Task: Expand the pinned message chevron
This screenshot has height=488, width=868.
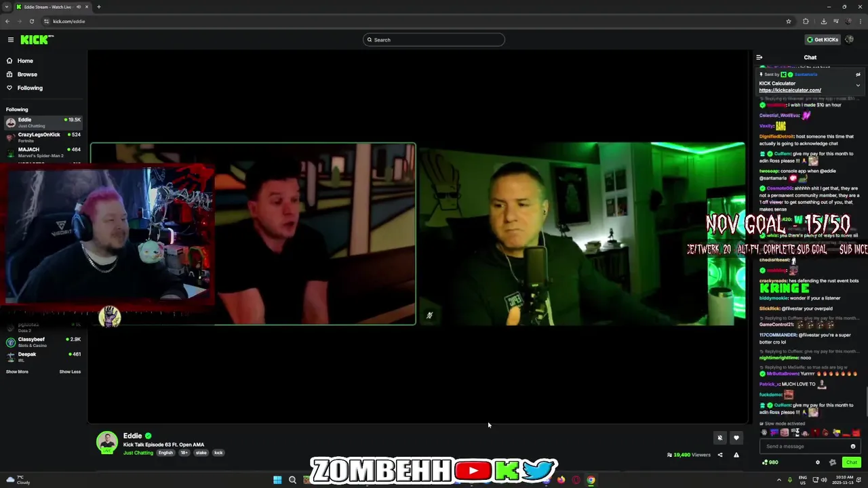Action: point(858,85)
